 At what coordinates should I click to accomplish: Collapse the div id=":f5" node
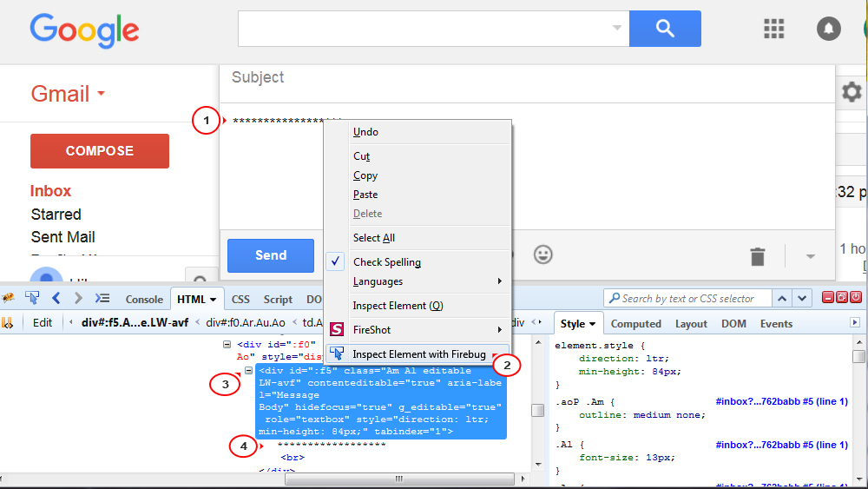[x=248, y=370]
